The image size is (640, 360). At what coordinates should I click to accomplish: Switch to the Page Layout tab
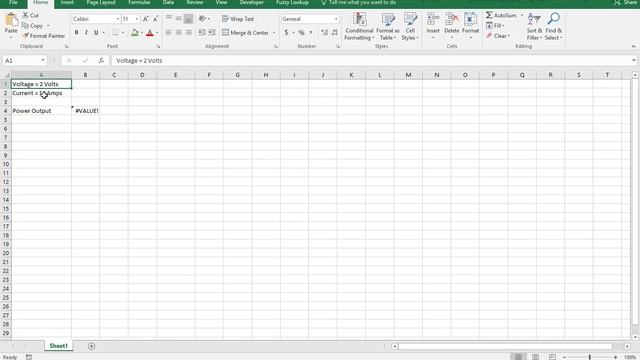click(101, 2)
